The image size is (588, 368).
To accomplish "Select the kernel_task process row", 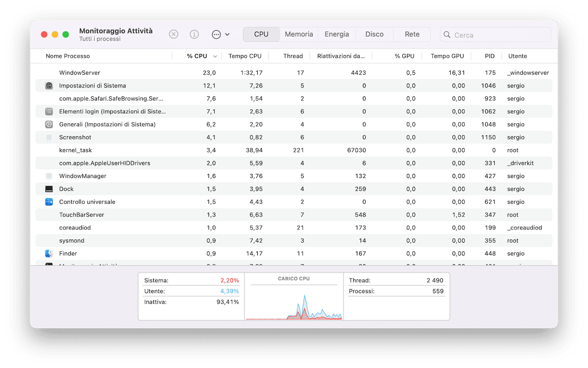I will click(x=294, y=150).
